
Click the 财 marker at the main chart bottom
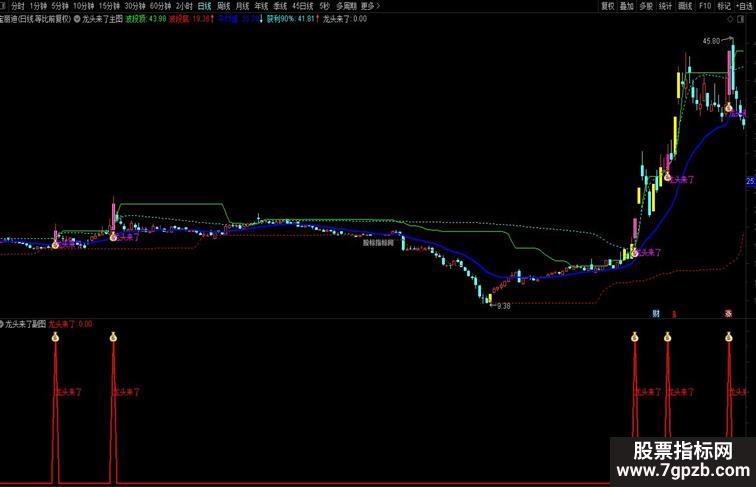coord(656,313)
